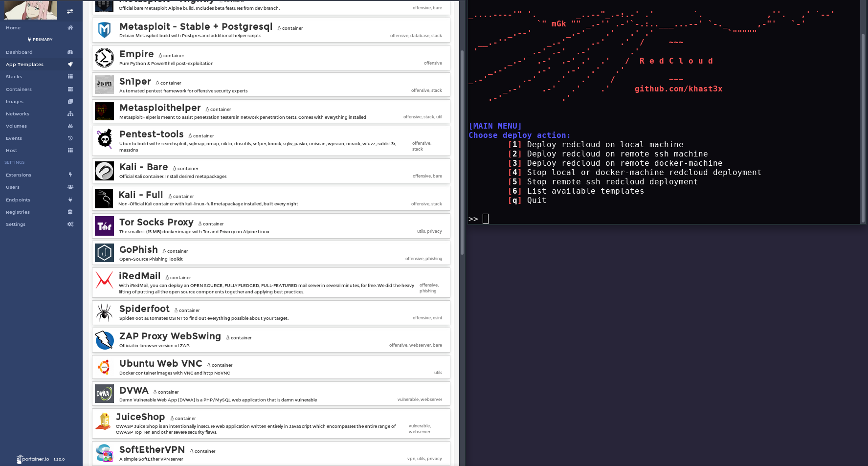Screen dimensions: 868x466
Task: Click the PRIMARY endpoint label
Action: [x=40, y=40]
